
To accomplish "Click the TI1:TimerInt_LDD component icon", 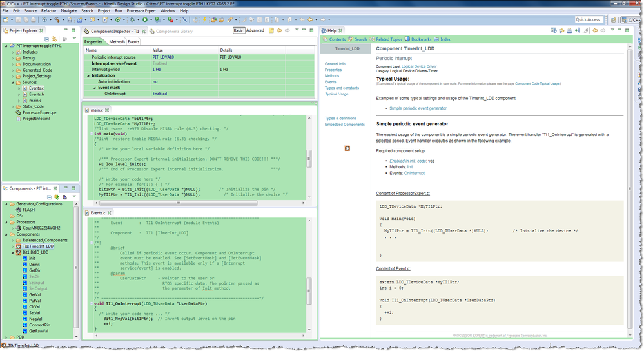I will tap(19, 246).
